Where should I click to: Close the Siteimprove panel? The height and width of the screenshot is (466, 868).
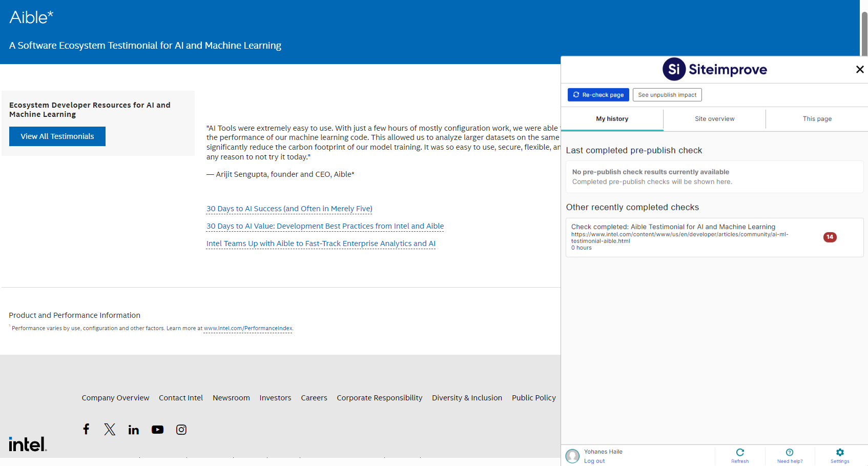860,69
